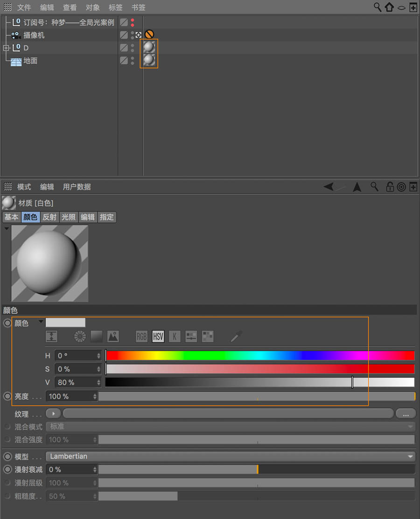Click the texture browse button with three dots
The height and width of the screenshot is (519, 420).
coord(406,413)
